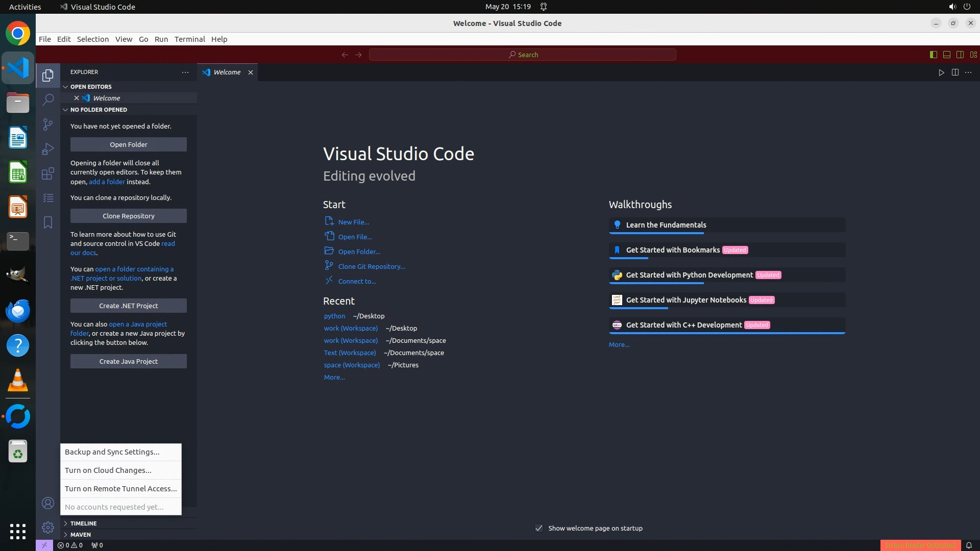Click the Clone Repository button
The width and height of the screenshot is (980, 551).
click(129, 216)
